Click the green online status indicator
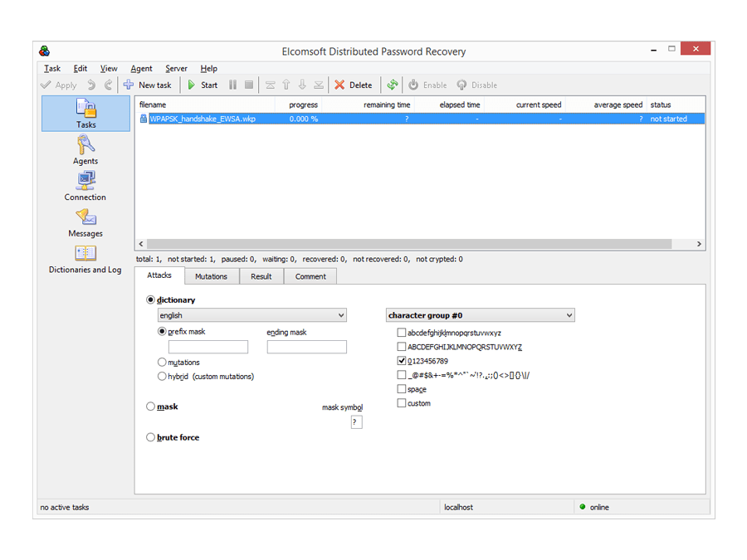 pyautogui.click(x=582, y=507)
